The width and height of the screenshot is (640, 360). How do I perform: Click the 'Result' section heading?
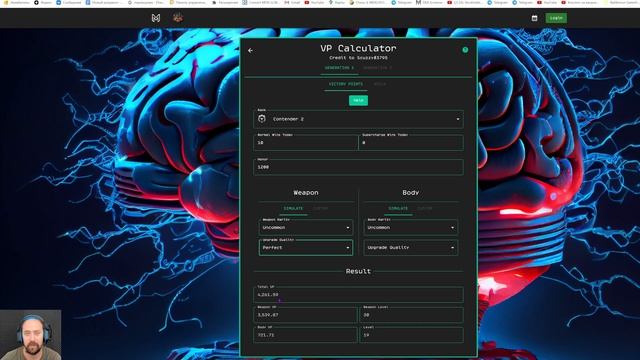tap(358, 271)
